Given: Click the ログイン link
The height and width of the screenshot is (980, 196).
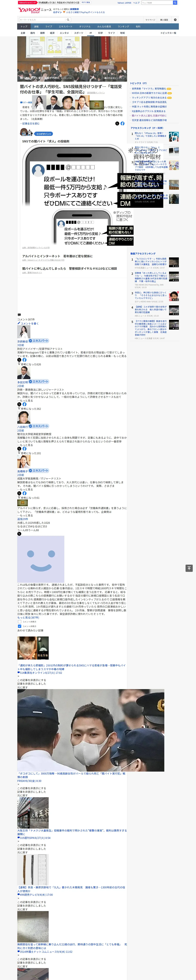Looking at the screenshot, I should click(57, 12).
